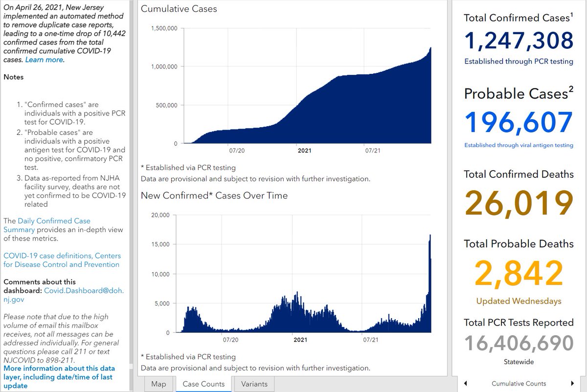The width and height of the screenshot is (587, 392).
Task: Click the New Confirmed* Cases Over Time title
Action: pyautogui.click(x=214, y=196)
